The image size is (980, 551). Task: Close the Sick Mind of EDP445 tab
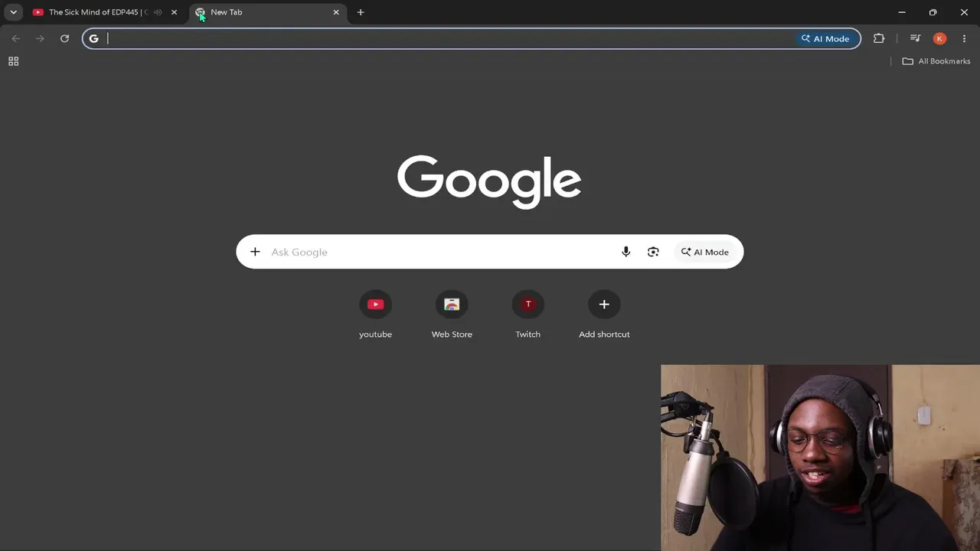(x=174, y=12)
